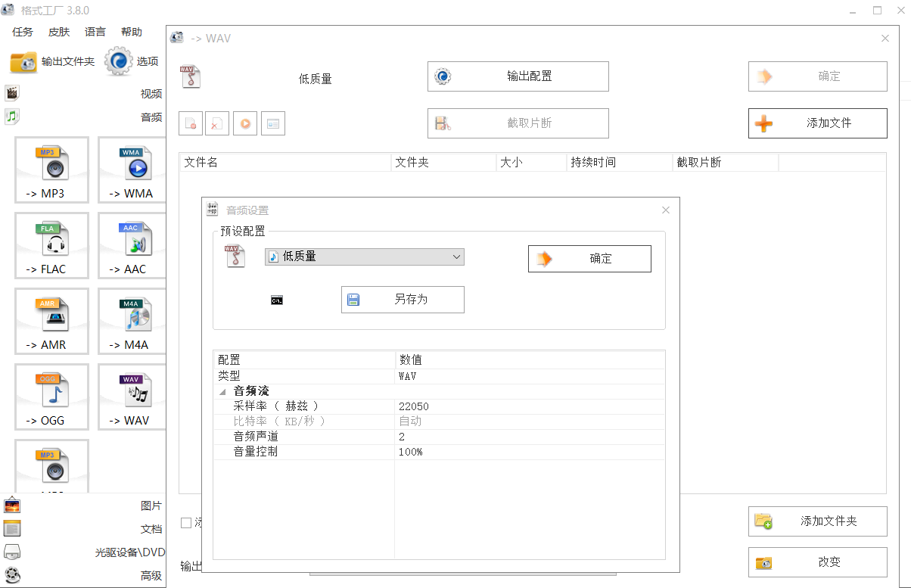
Task: Open the -> AMR converter icon
Action: pos(51,321)
